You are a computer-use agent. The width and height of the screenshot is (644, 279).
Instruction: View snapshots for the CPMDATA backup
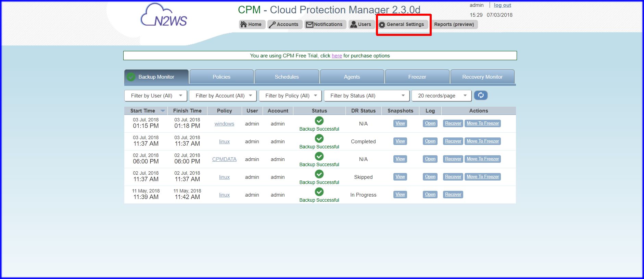click(x=400, y=159)
